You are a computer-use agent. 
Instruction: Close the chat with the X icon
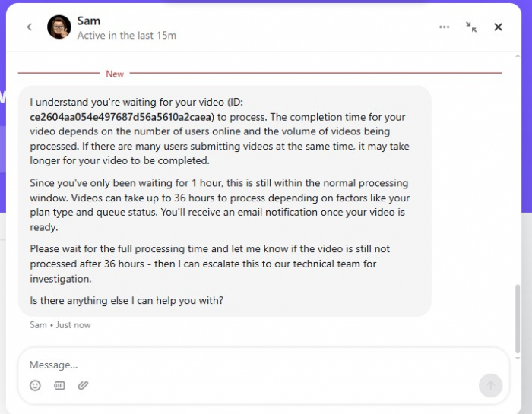(498, 27)
